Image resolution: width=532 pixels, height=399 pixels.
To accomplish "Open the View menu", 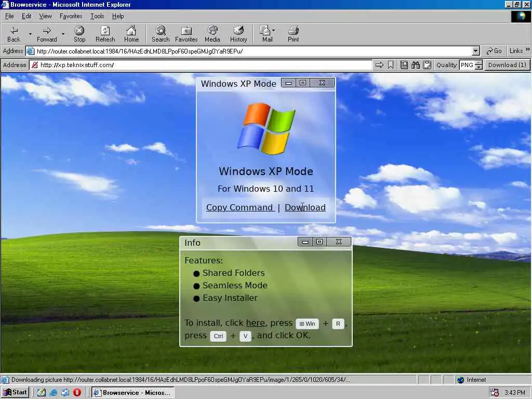I will pyautogui.click(x=46, y=16).
